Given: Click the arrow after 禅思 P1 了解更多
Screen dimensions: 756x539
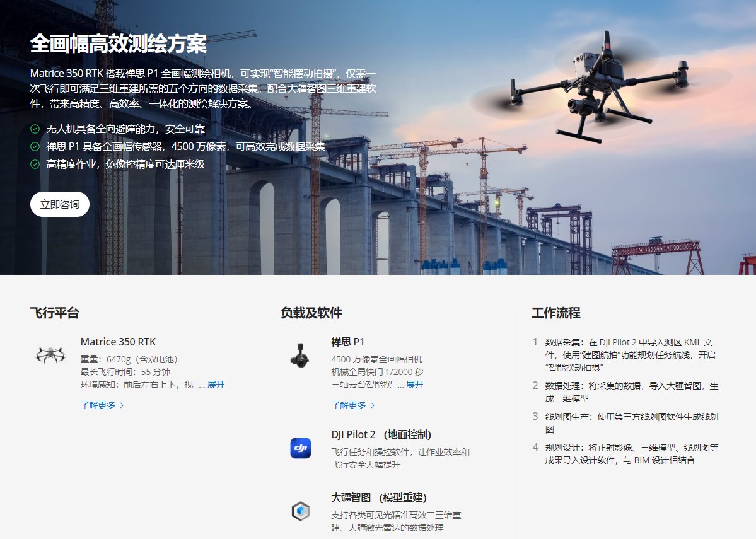Looking at the screenshot, I should click(373, 405).
